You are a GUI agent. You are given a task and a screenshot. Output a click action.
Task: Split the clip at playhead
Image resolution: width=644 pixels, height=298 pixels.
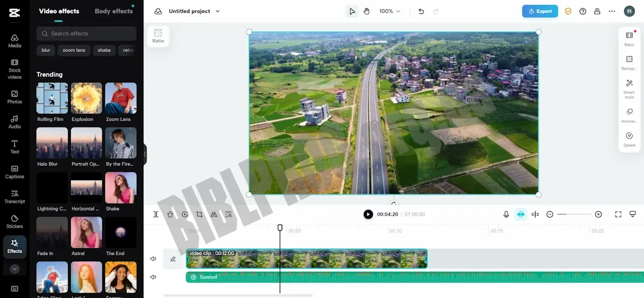point(156,214)
